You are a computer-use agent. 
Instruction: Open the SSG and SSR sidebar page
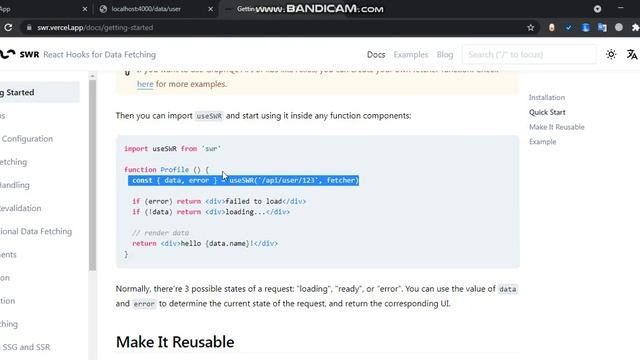click(25, 347)
